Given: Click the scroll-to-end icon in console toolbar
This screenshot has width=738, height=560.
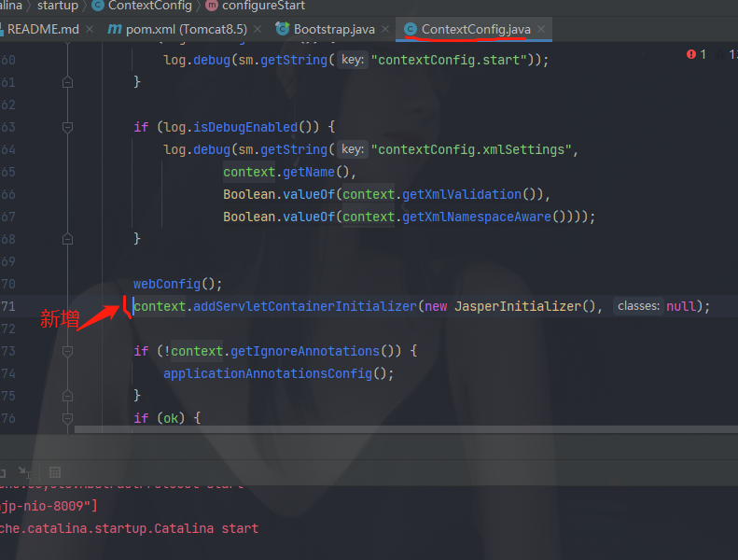Looking at the screenshot, I should [22, 473].
